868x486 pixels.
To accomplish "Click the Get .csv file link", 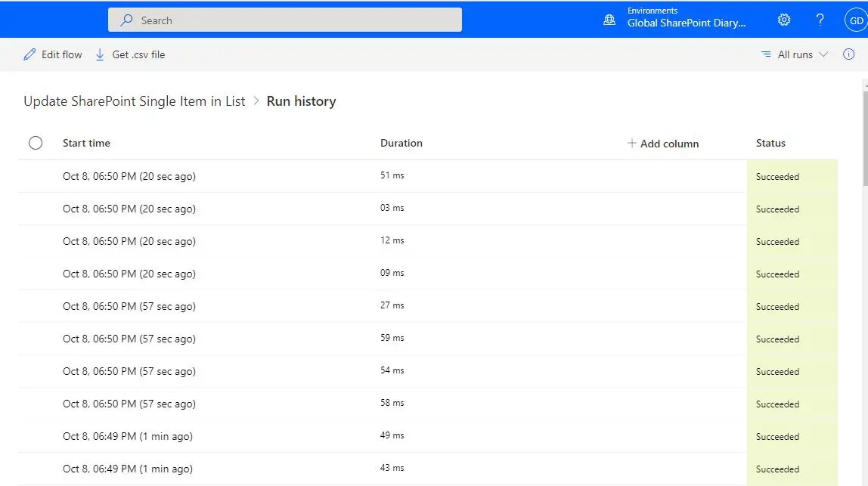I will (138, 54).
